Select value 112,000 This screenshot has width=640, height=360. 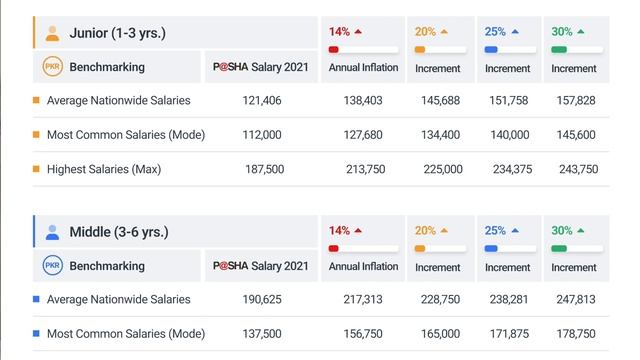(262, 135)
